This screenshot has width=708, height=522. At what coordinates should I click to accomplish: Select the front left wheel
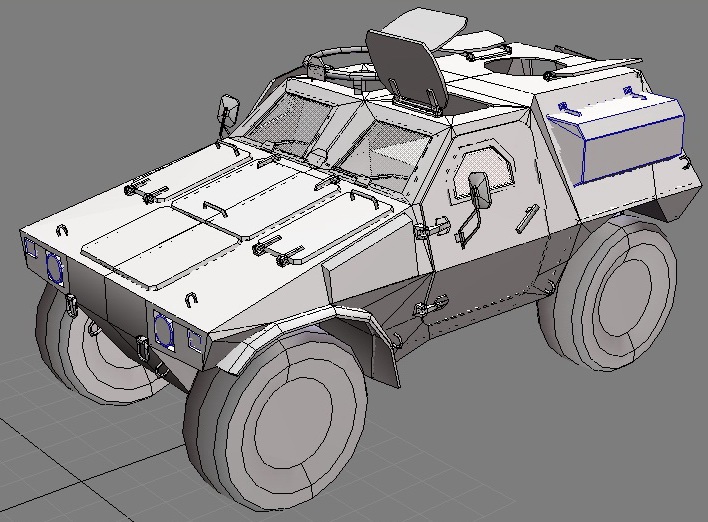point(86,345)
